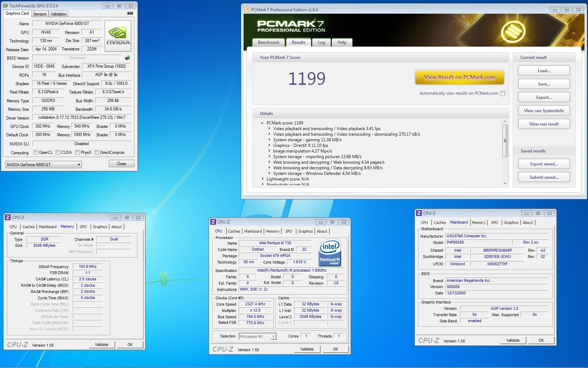Expand the Image manipulation entry

pos(269,151)
